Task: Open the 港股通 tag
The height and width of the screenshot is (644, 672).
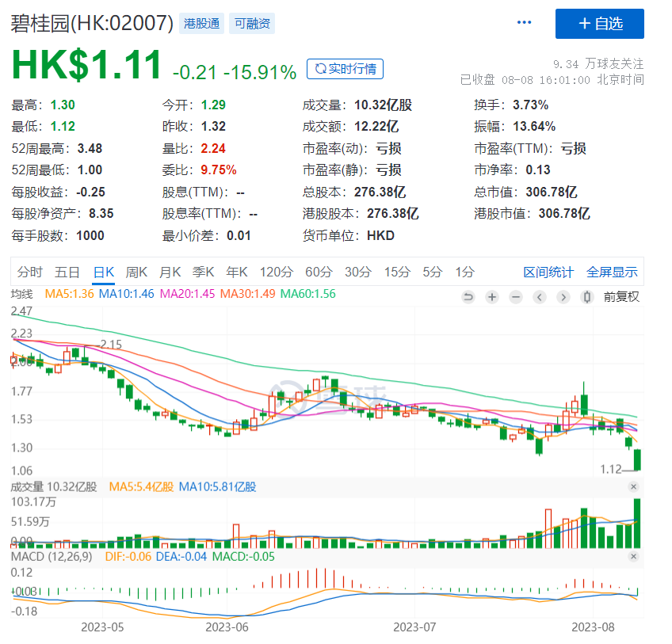Action: pos(201,23)
